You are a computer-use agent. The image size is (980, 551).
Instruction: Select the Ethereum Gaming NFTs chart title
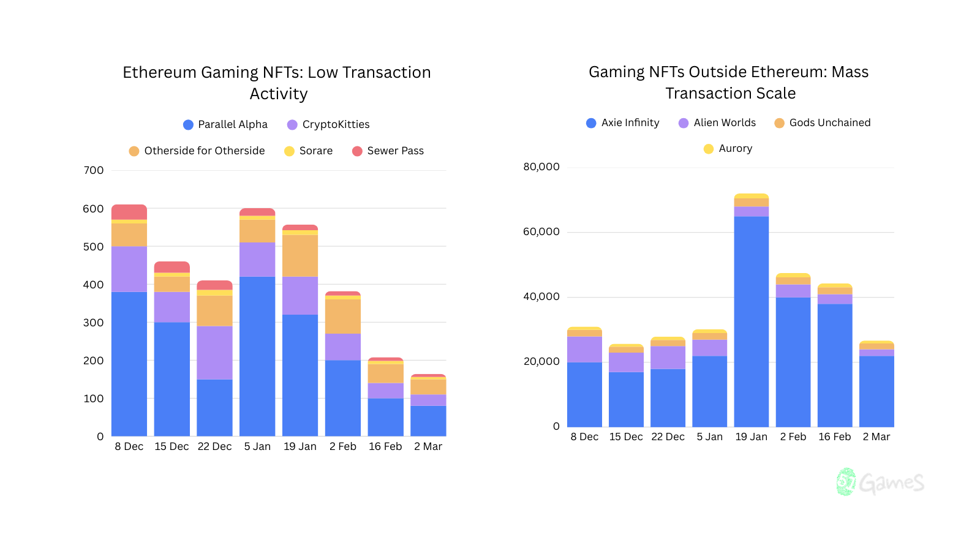[276, 83]
